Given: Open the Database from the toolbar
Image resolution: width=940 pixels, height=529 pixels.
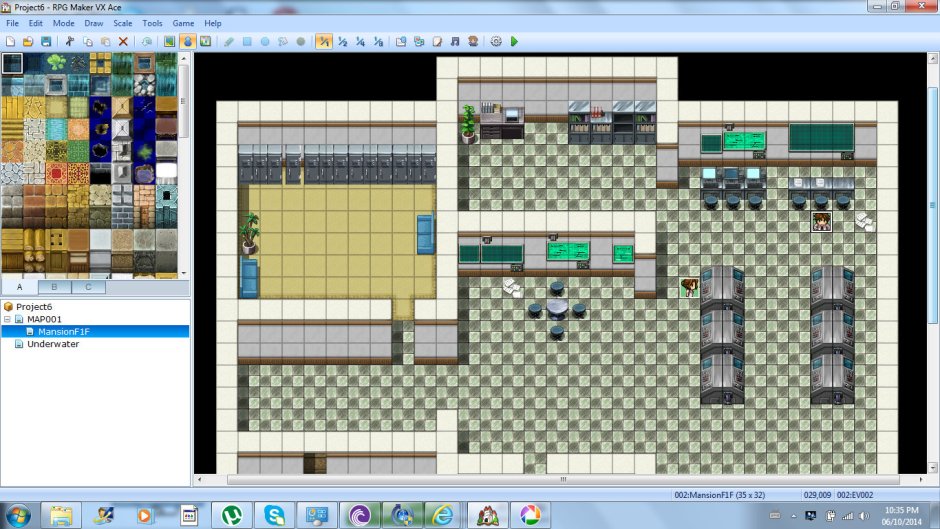Looking at the screenshot, I should pos(401,41).
